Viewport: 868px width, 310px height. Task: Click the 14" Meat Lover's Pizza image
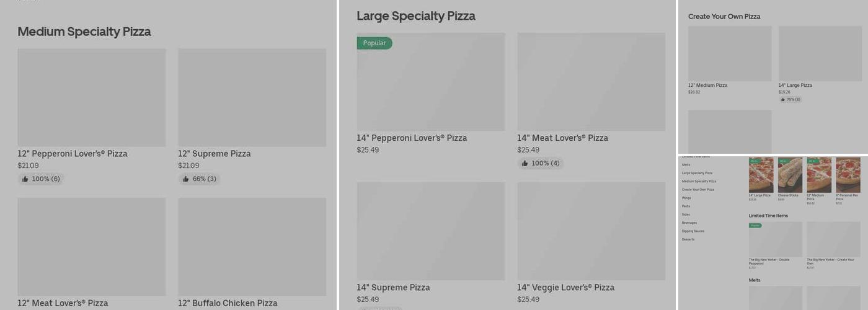[x=591, y=82]
